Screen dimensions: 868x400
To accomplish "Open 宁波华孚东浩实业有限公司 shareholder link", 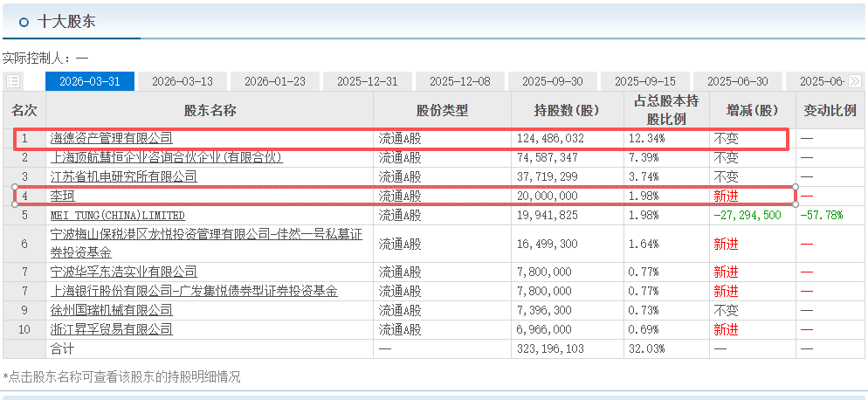I will 123,272.
